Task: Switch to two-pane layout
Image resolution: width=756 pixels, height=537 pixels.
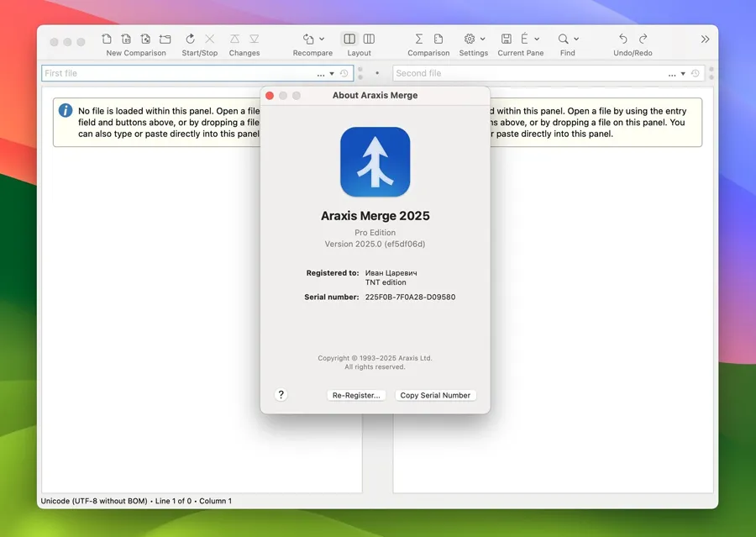Action: (x=349, y=39)
